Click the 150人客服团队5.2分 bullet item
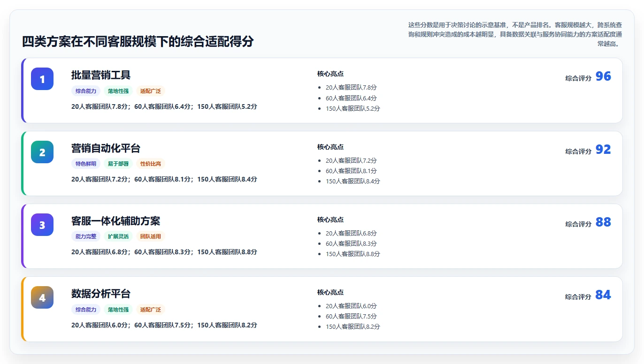 coord(353,108)
